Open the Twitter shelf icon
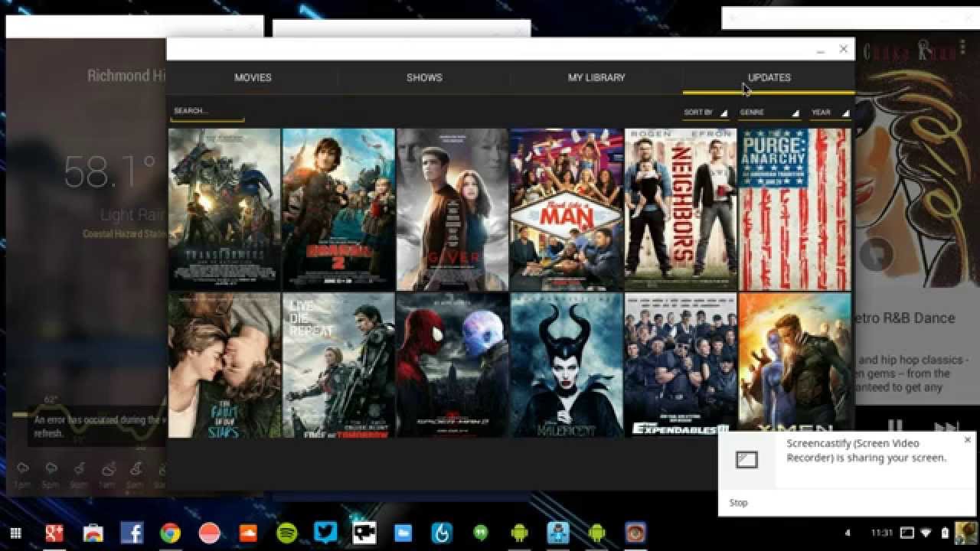The height and width of the screenshot is (551, 980). click(325, 533)
